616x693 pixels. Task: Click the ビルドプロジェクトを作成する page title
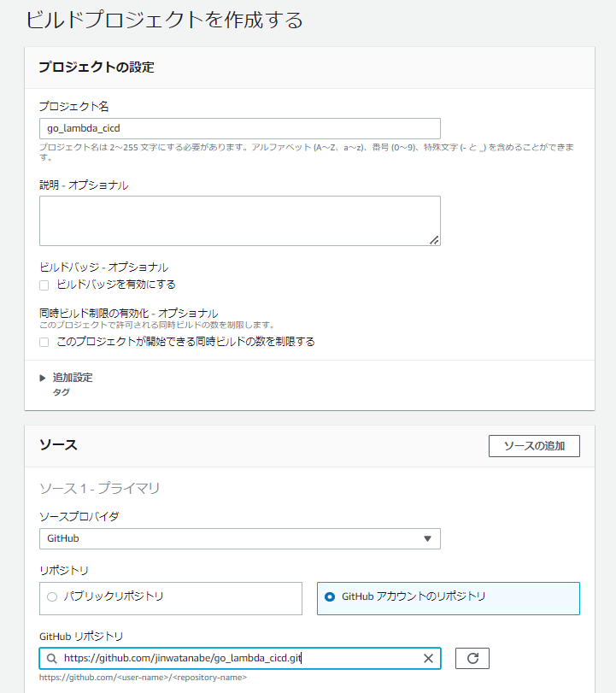164,20
